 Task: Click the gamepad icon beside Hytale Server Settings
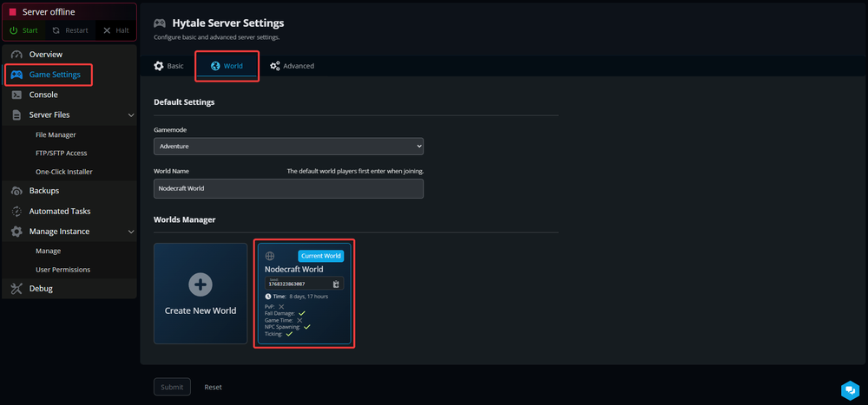[160, 23]
